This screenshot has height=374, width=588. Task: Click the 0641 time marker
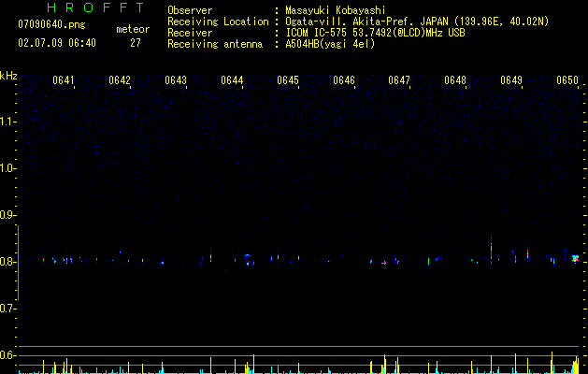pyautogui.click(x=64, y=80)
